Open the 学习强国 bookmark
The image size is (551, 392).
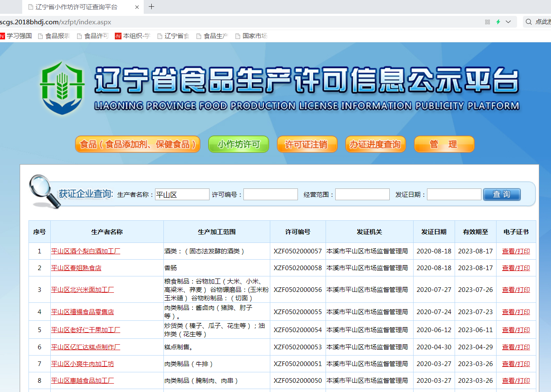tap(16, 36)
